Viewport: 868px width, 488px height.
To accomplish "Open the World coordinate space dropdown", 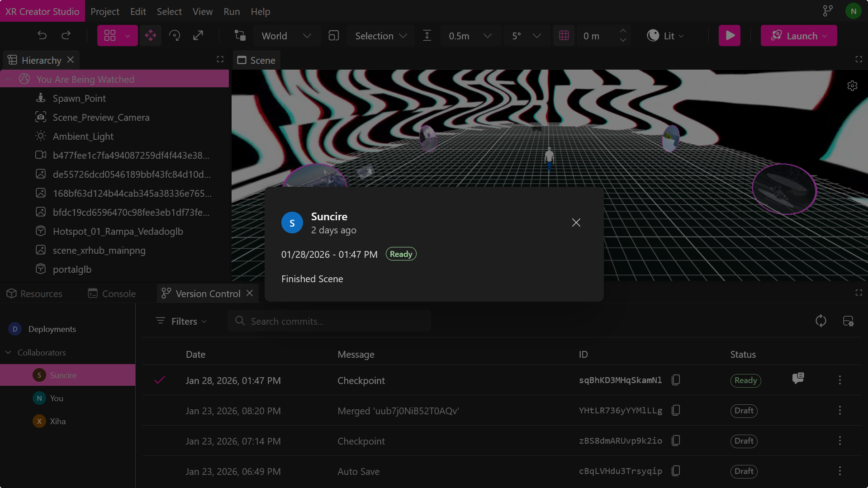I will click(x=286, y=36).
